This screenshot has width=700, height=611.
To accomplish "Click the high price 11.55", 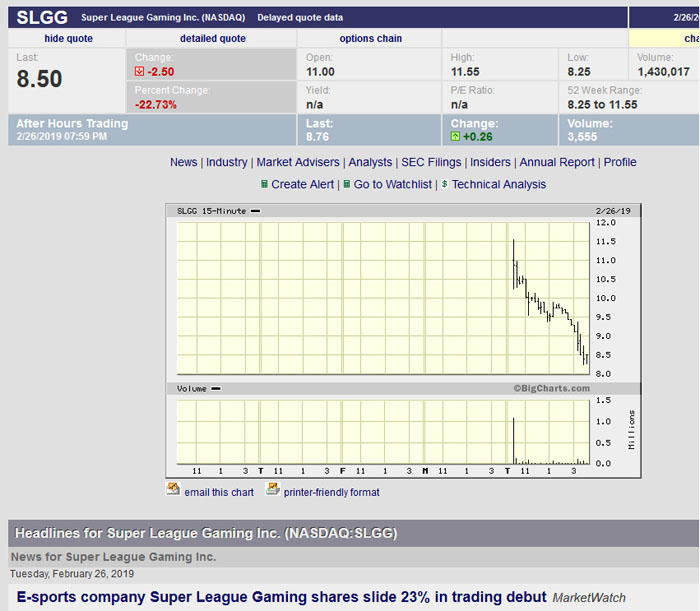I will pos(465,72).
